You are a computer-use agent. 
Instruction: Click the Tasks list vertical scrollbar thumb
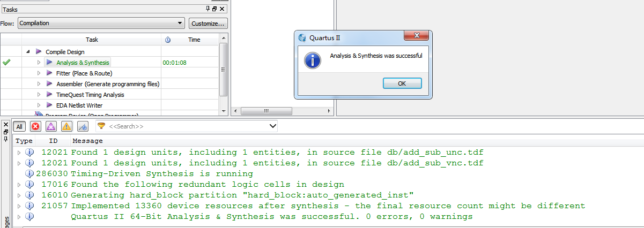(224, 70)
